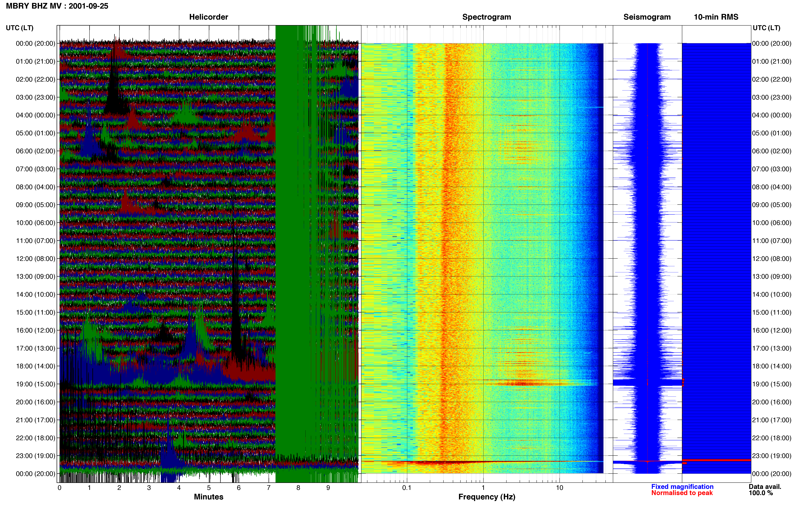
Task: Click '08:00 (04:00)' on Helicorder time axis
Action: tap(36, 187)
